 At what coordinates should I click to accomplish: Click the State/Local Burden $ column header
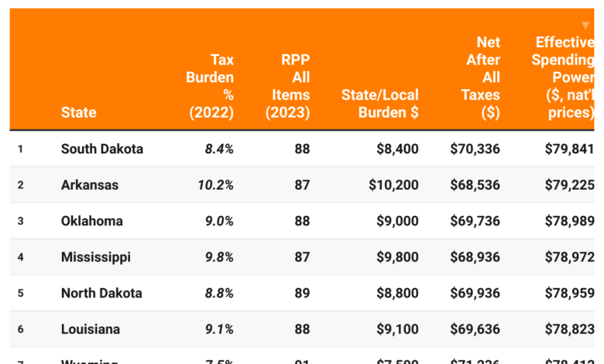pos(379,104)
